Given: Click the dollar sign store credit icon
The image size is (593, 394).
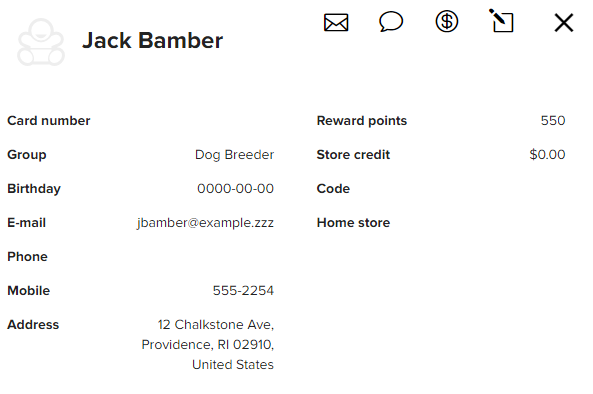Looking at the screenshot, I should coord(447,21).
